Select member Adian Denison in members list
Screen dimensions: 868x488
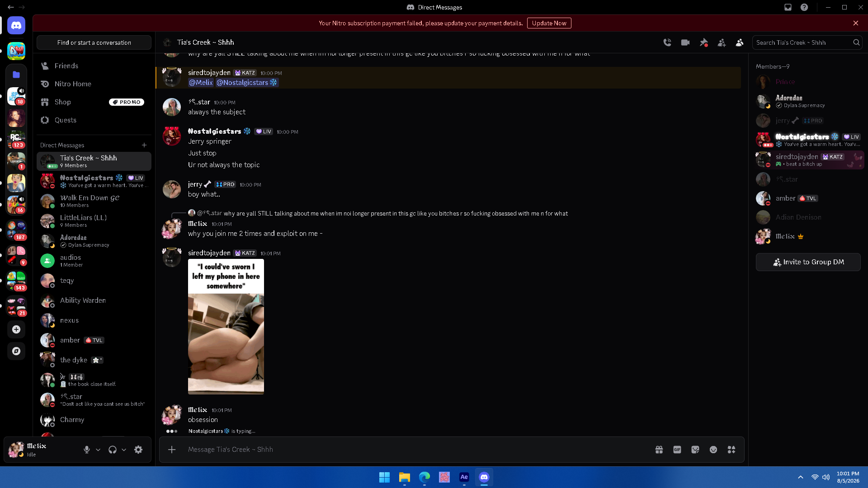pos(808,217)
